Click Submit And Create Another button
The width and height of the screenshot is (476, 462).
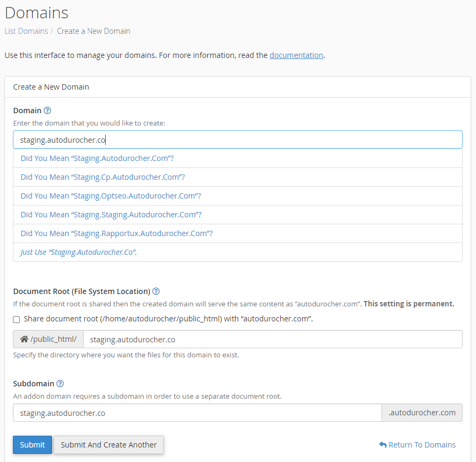109,445
